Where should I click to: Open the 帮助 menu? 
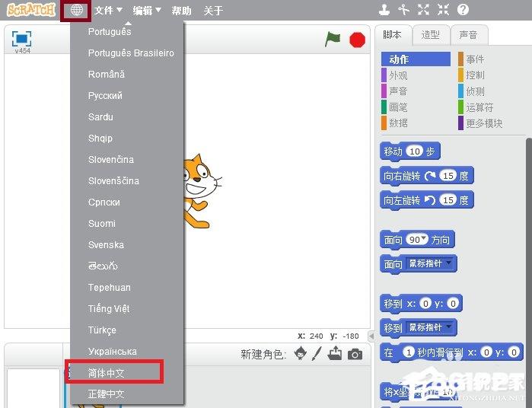coord(181,11)
